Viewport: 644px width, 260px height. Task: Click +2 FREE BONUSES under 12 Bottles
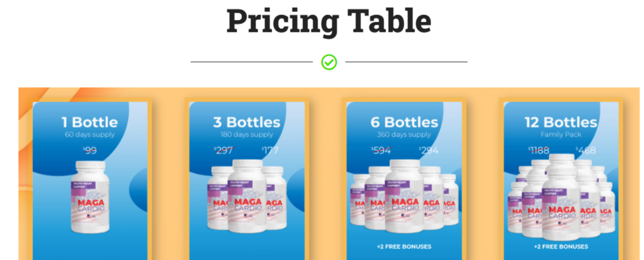[x=561, y=247]
